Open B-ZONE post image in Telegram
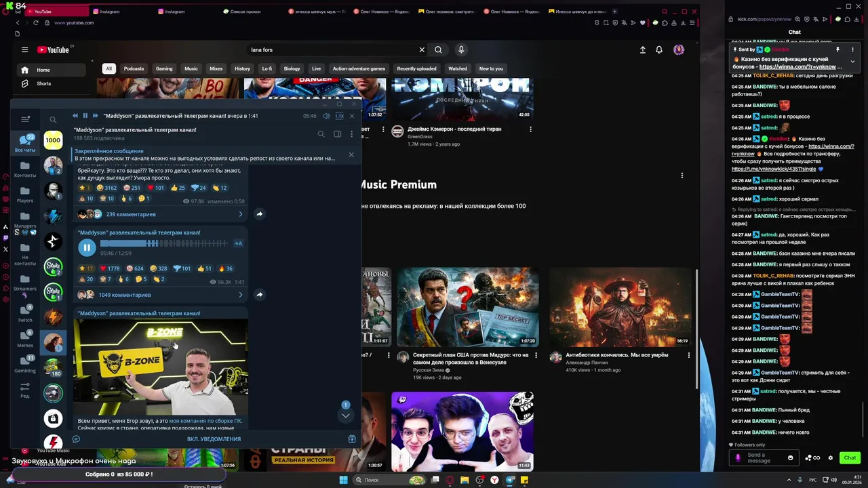 (161, 367)
